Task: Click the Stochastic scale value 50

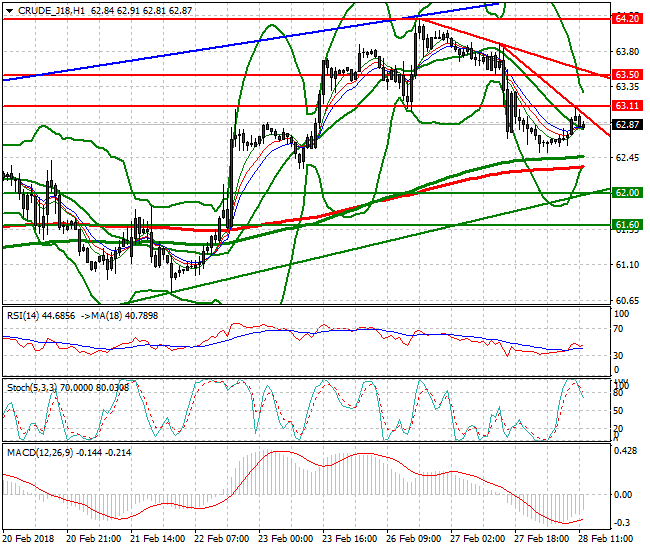Action: (x=618, y=411)
